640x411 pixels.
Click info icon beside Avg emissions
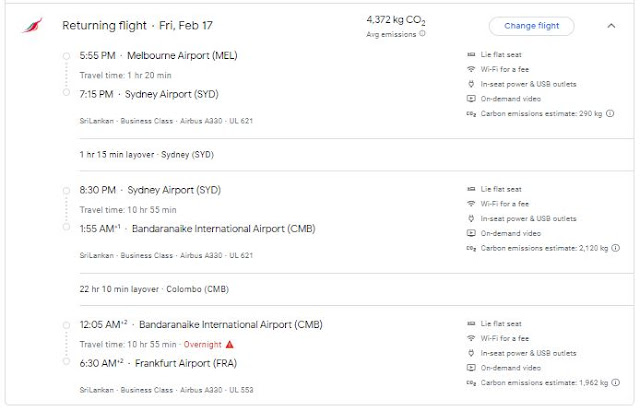click(x=422, y=34)
